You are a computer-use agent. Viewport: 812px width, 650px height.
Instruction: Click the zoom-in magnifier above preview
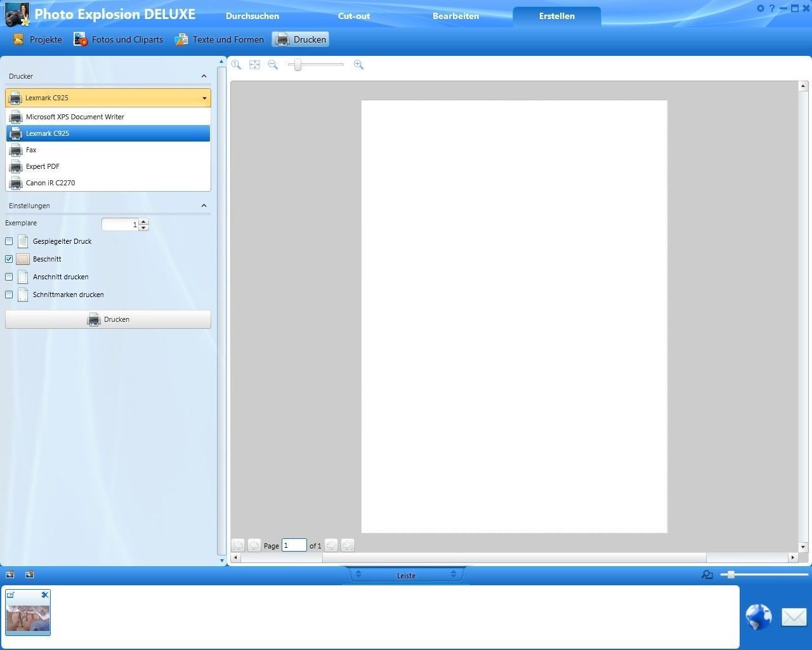358,65
